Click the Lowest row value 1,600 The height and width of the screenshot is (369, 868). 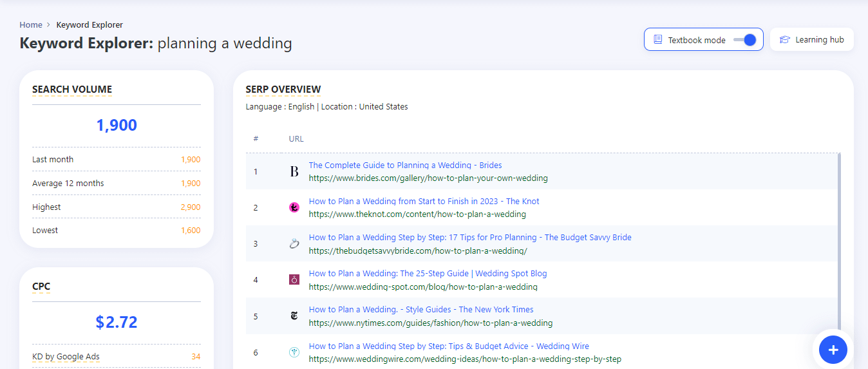(191, 231)
